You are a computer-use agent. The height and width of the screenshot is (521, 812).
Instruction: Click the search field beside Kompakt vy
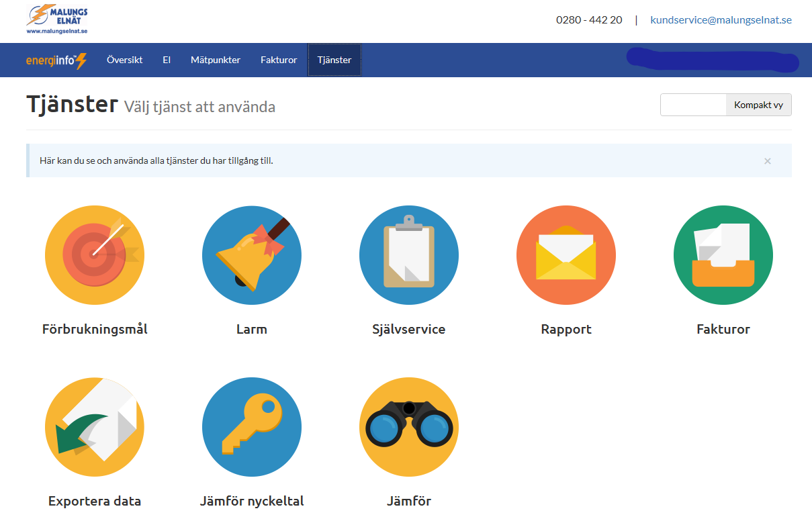coord(693,105)
